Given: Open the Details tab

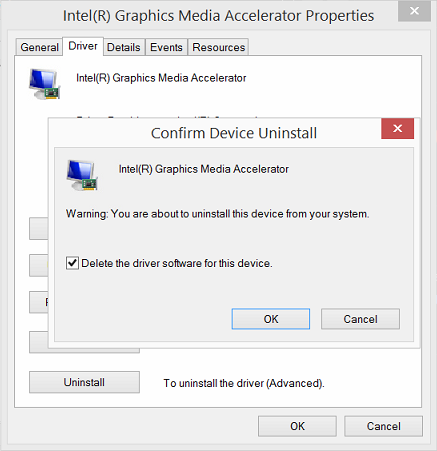Looking at the screenshot, I should (x=124, y=47).
